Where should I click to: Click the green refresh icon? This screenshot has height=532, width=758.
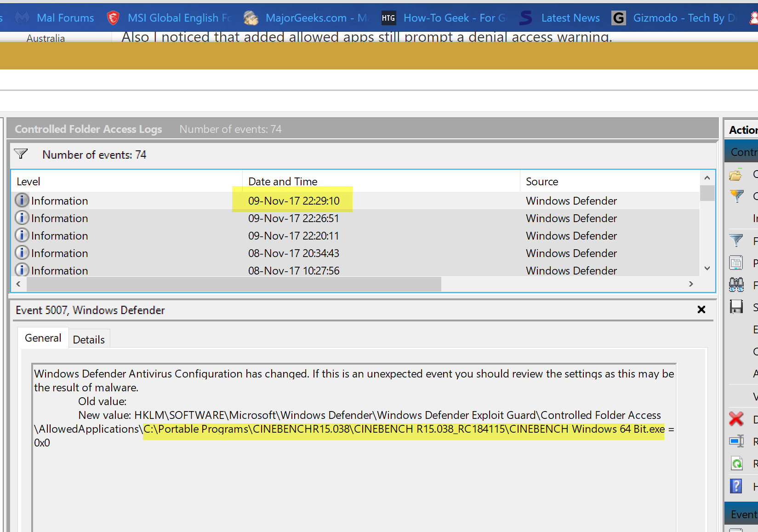click(x=736, y=463)
